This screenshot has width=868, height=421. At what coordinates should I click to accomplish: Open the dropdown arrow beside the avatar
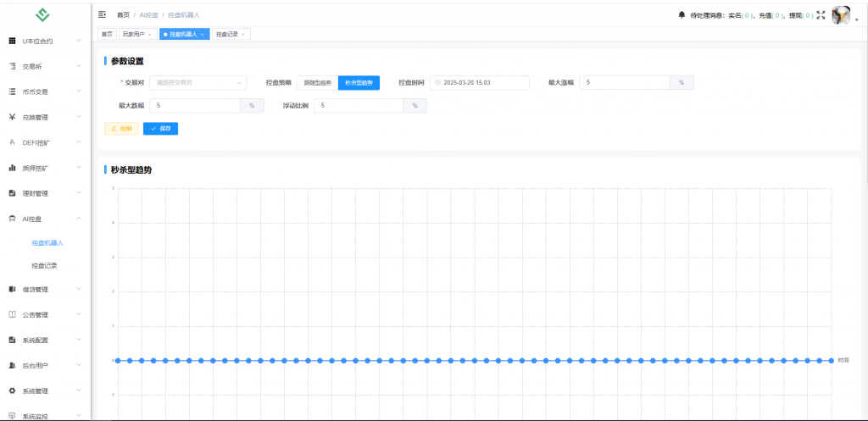coord(856,19)
